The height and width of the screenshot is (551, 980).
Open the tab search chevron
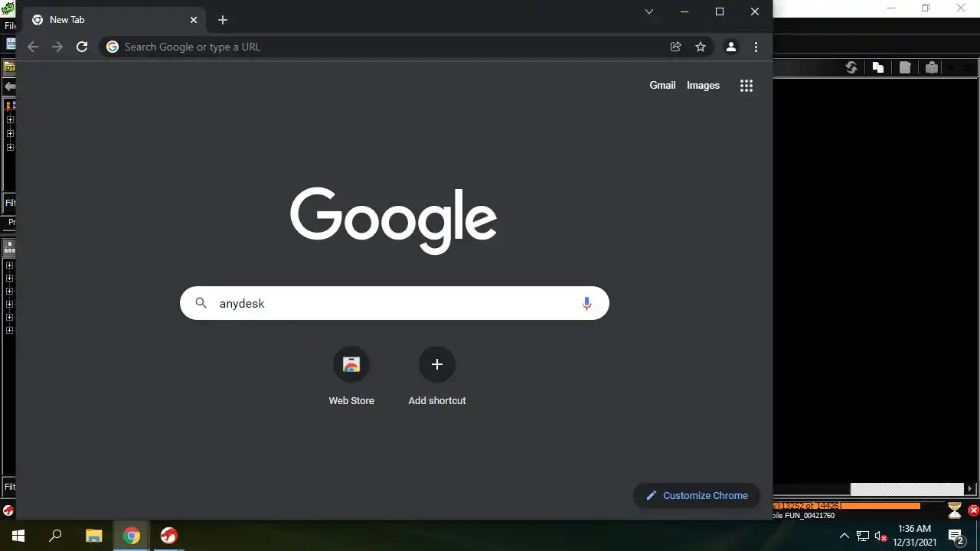pos(649,11)
